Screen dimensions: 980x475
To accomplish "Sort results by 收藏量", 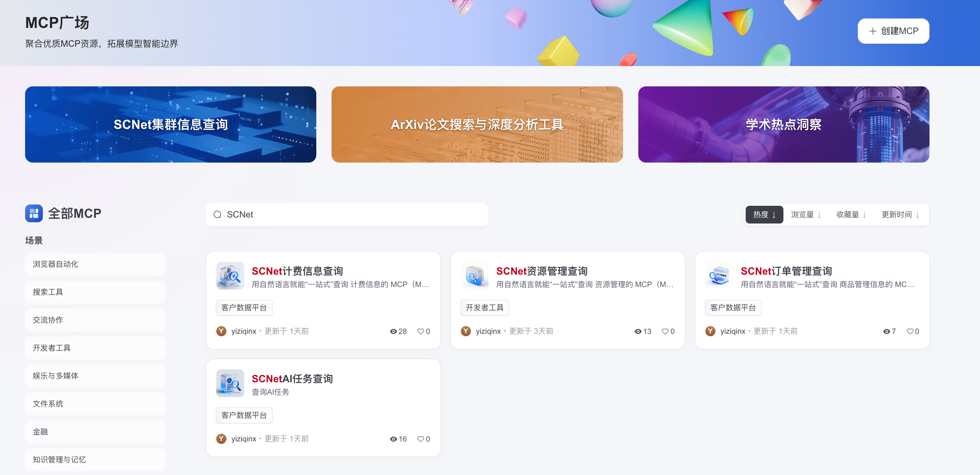I will (x=851, y=215).
